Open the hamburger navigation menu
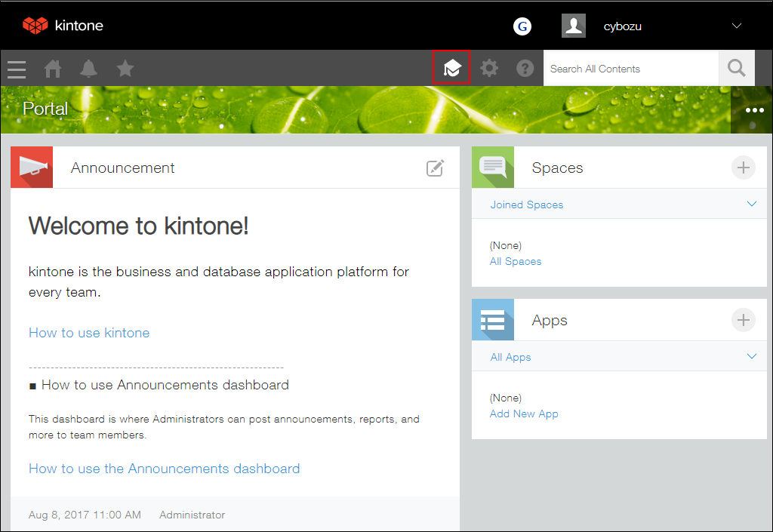 16,69
